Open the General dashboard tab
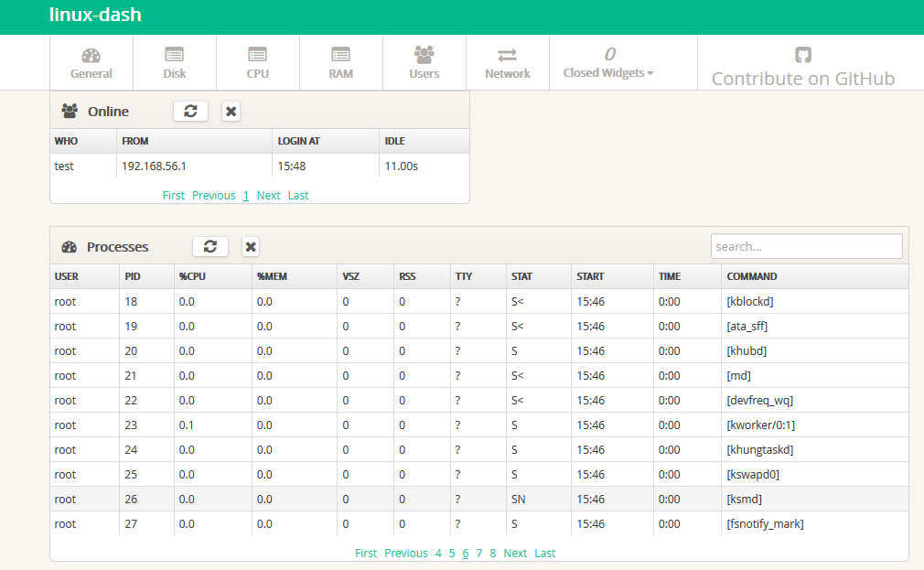924x570 pixels. click(91, 62)
